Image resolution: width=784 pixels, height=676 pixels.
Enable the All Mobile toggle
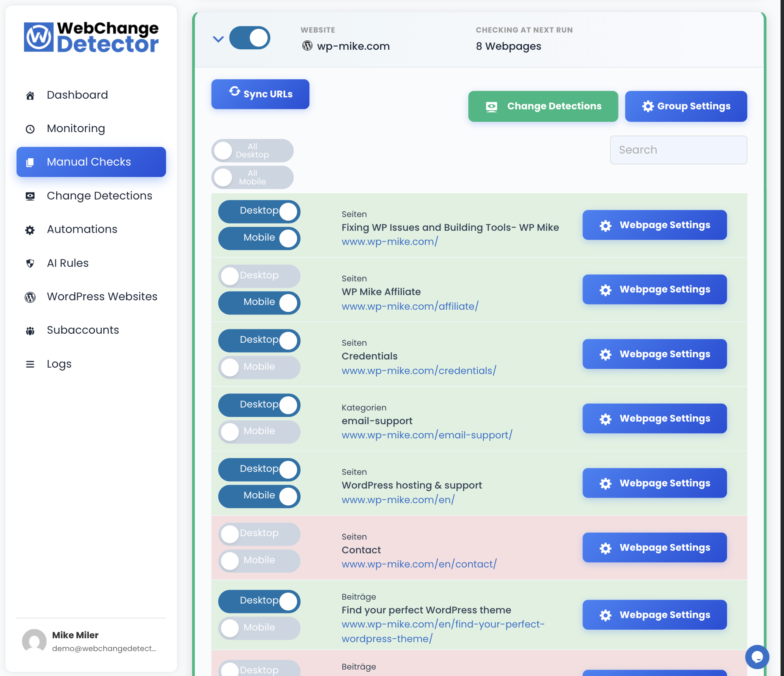tap(252, 177)
